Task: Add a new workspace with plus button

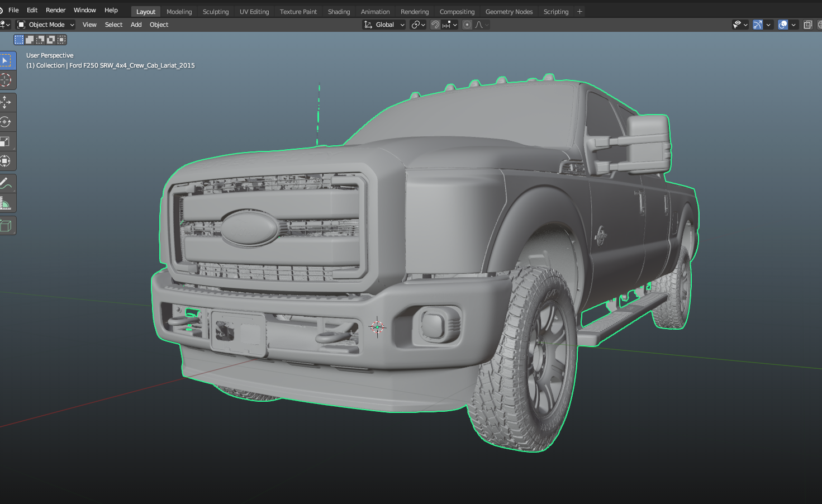Action: click(579, 12)
